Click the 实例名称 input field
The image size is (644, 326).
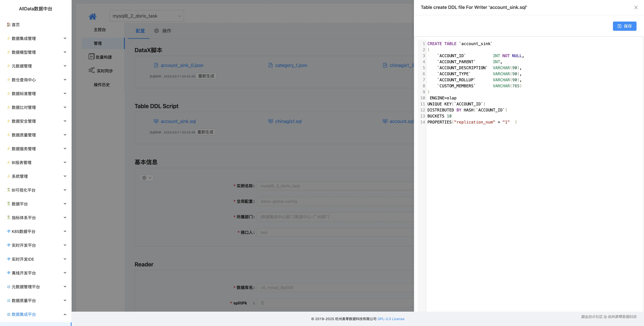point(335,186)
